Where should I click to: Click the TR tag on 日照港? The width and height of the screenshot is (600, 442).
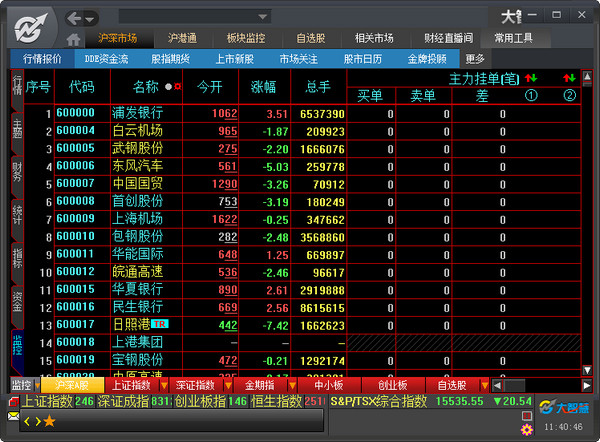(x=160, y=324)
